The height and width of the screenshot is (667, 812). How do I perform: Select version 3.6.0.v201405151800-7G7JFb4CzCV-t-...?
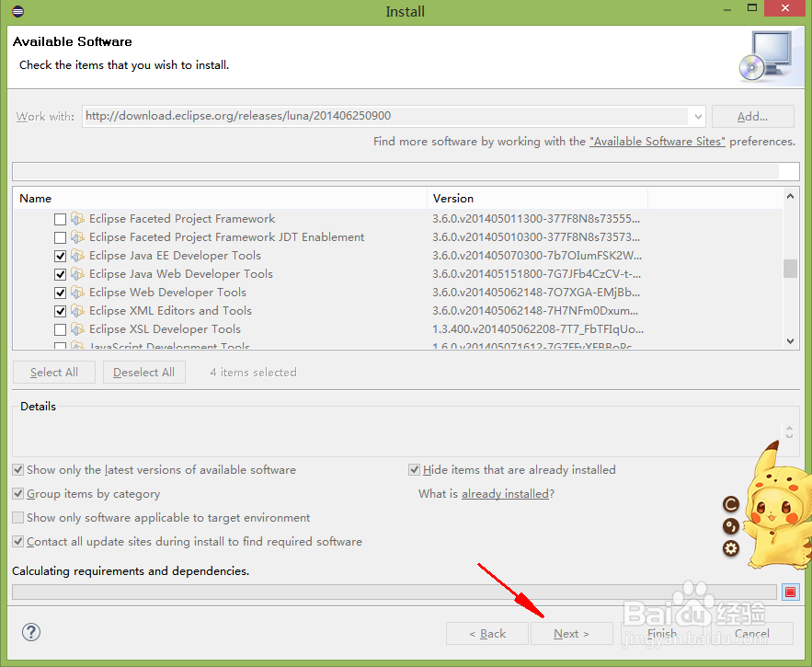[x=536, y=274]
